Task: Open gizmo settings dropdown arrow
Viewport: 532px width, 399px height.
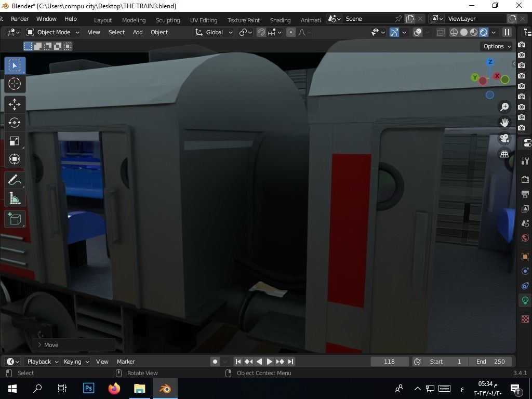Action: pos(404,32)
